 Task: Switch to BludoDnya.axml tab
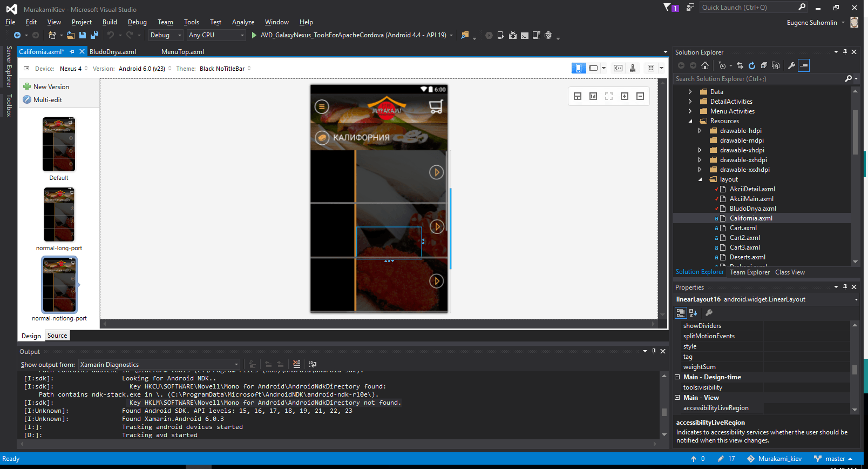click(113, 52)
